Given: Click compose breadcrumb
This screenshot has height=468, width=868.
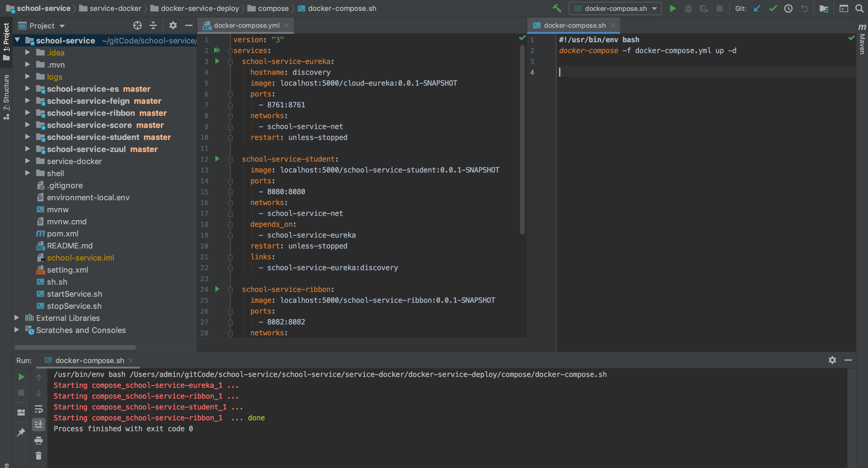Looking at the screenshot, I should 268,8.
